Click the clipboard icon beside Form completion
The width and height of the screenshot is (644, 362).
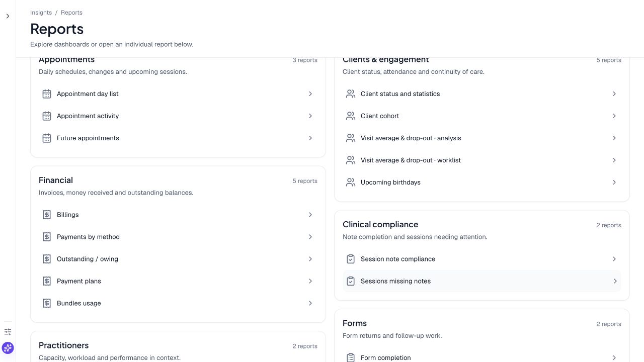[x=351, y=357]
